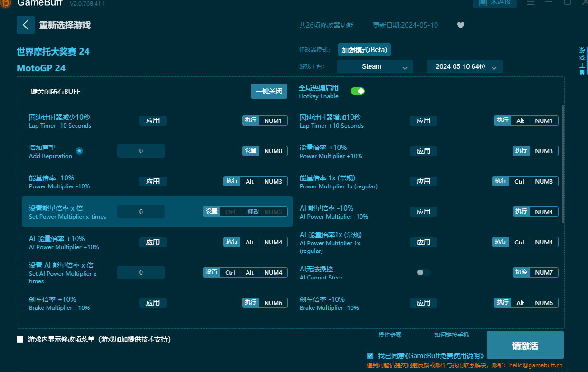Image resolution: width=588 pixels, height=372 pixels.
Task: Apply AI Power Multiplier 1x regular
Action: (x=424, y=242)
